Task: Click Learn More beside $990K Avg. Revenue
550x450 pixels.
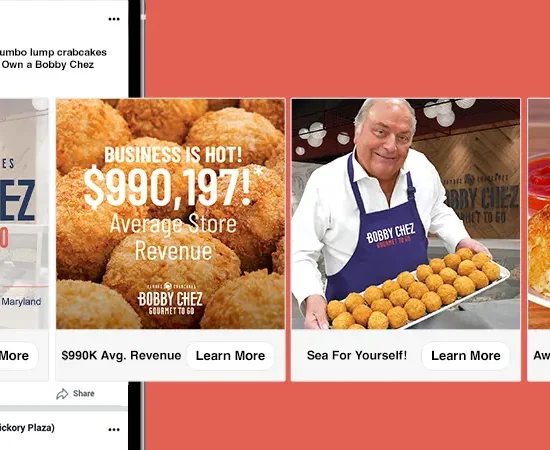Action: point(230,356)
